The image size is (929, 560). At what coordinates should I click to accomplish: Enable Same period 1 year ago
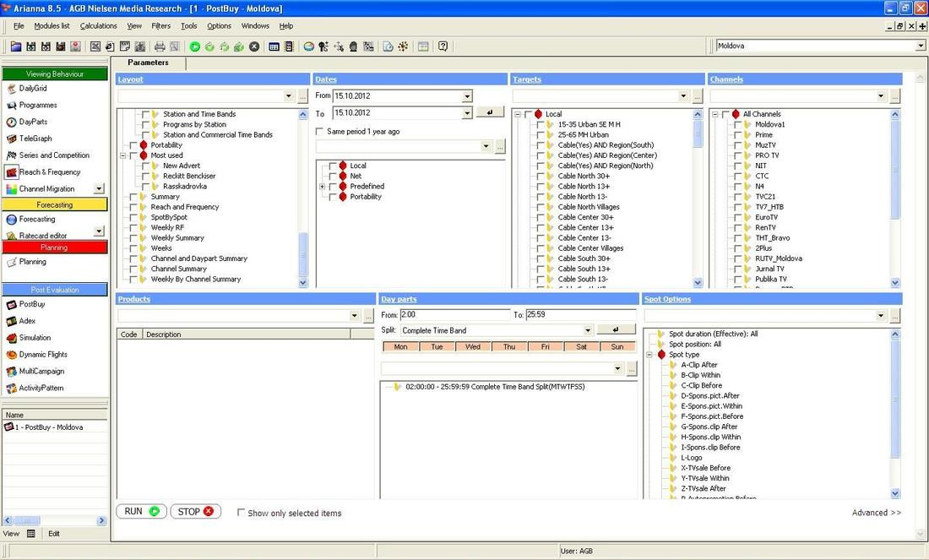click(x=320, y=132)
